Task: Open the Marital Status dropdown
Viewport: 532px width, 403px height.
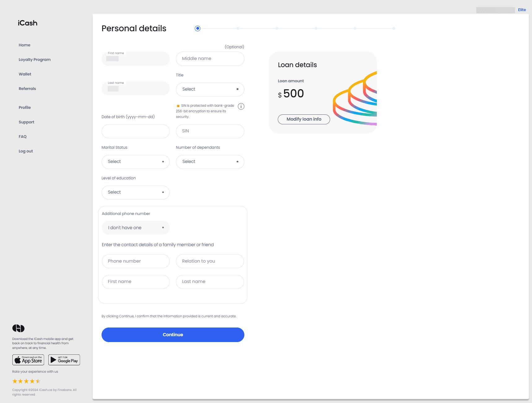Action: point(136,162)
